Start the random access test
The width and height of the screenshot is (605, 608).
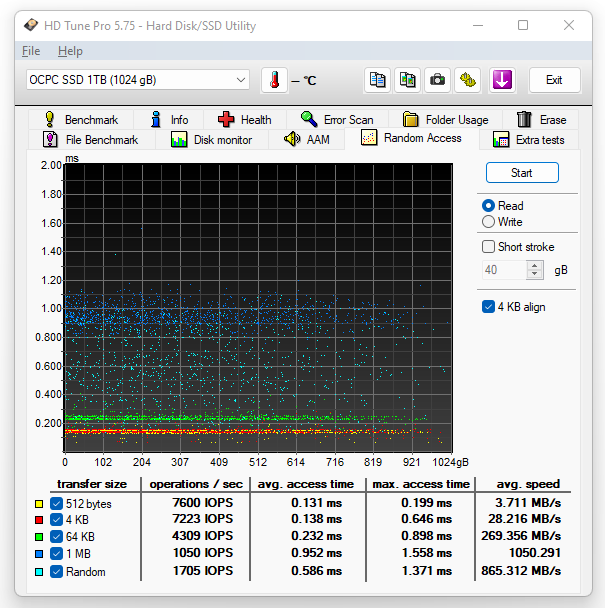coord(522,173)
